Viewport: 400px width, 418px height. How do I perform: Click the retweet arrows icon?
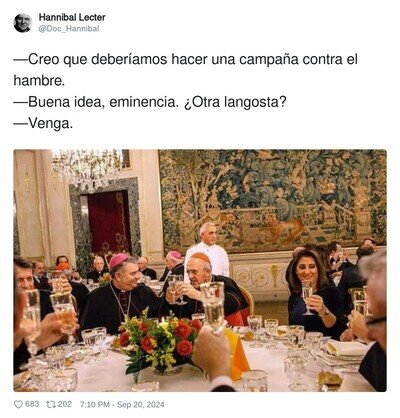pyautogui.click(x=51, y=404)
